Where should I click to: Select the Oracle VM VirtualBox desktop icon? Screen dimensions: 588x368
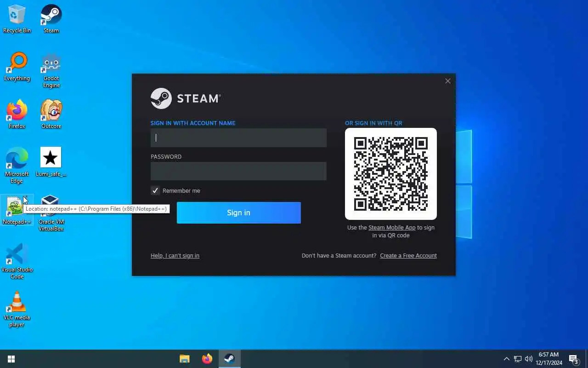pyautogui.click(x=51, y=213)
